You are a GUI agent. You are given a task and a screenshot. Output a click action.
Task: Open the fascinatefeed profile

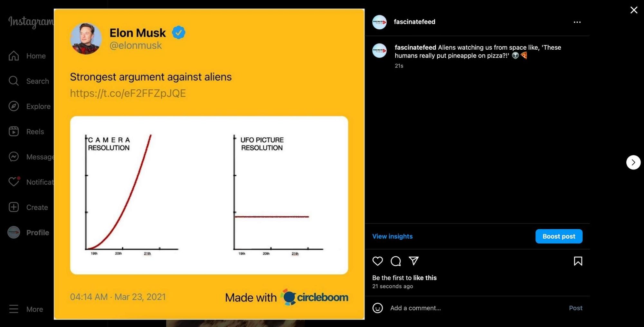pyautogui.click(x=414, y=22)
